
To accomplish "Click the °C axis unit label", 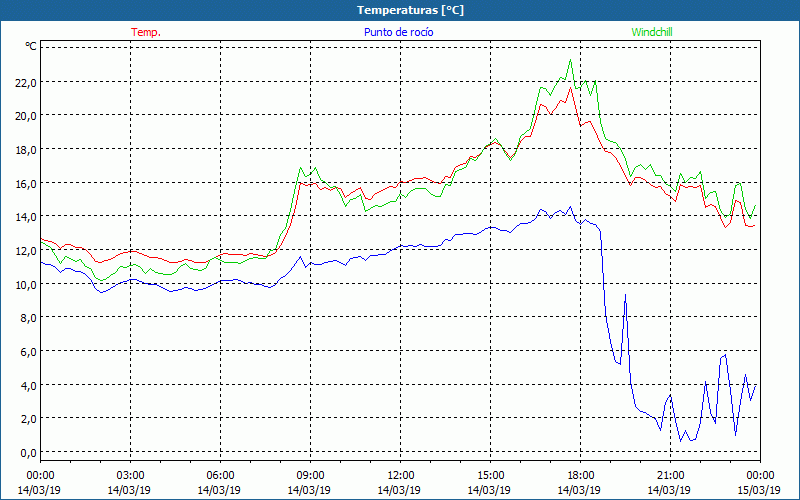I will [x=31, y=46].
